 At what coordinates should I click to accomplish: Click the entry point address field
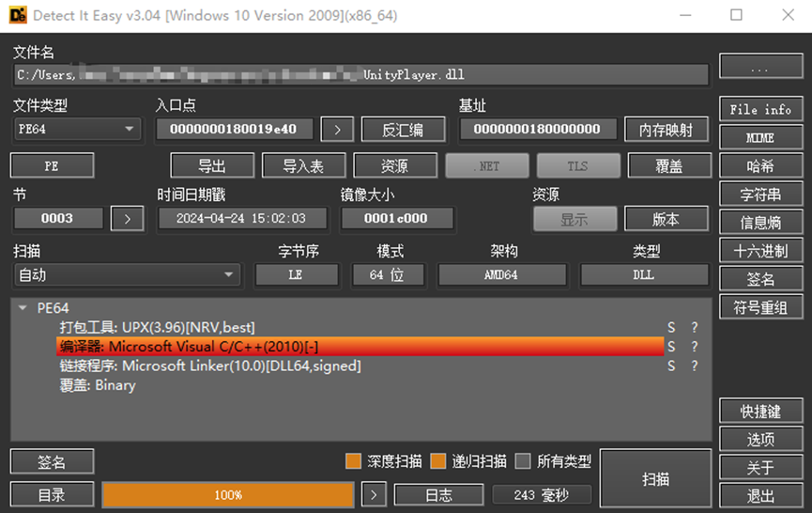click(x=235, y=129)
